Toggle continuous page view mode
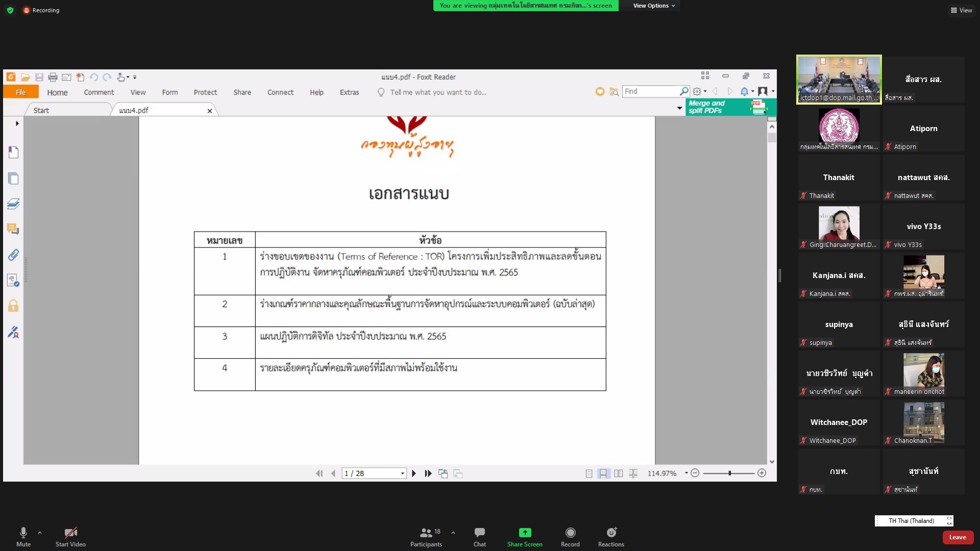Image resolution: width=980 pixels, height=551 pixels. click(603, 473)
